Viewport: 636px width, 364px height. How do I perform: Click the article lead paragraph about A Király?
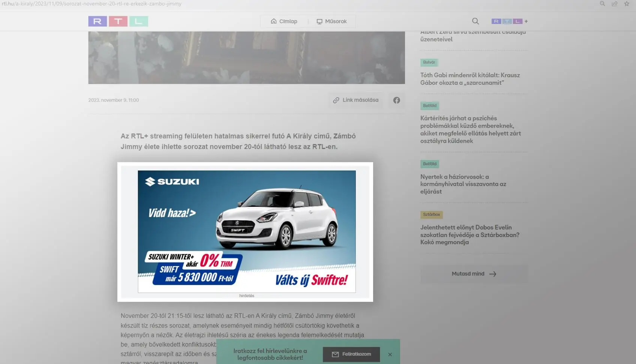point(238,141)
